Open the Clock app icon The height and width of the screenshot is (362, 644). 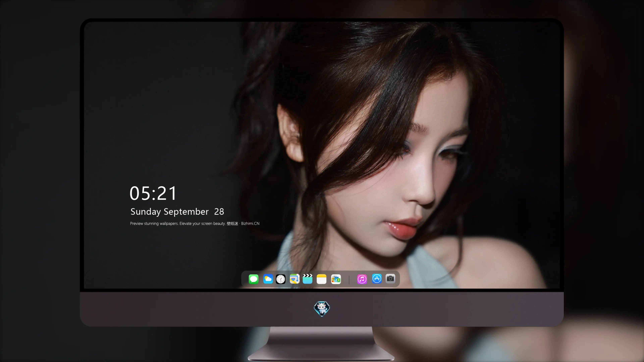281,279
